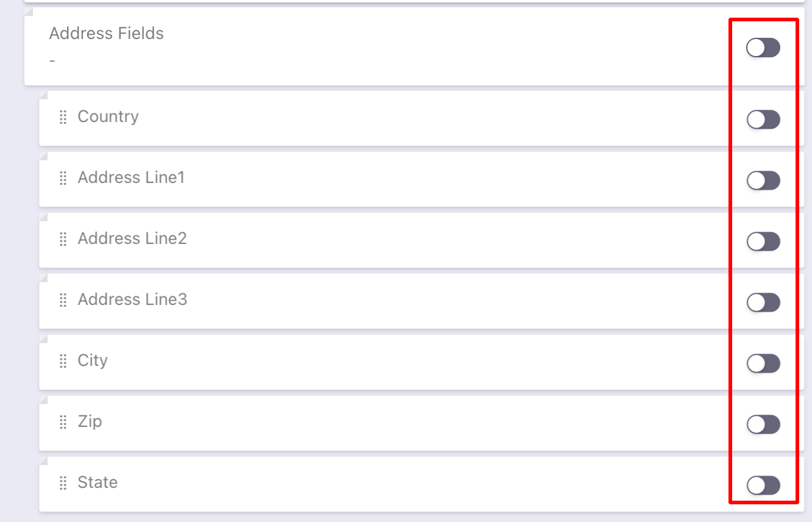
Task: Click the State row drag handle icon
Action: point(63,484)
